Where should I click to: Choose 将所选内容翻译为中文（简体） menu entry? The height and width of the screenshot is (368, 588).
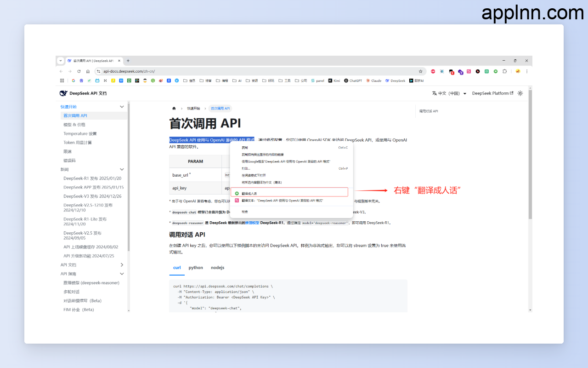(x=291, y=182)
